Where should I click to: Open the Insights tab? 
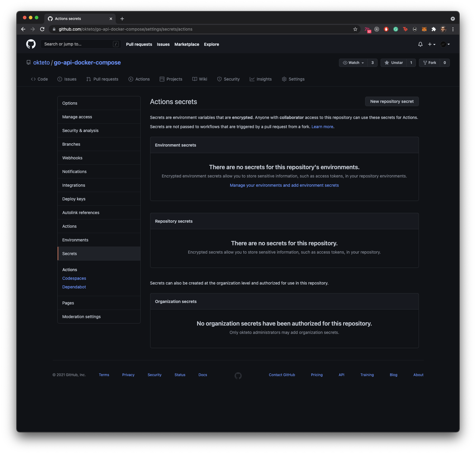pyautogui.click(x=261, y=79)
